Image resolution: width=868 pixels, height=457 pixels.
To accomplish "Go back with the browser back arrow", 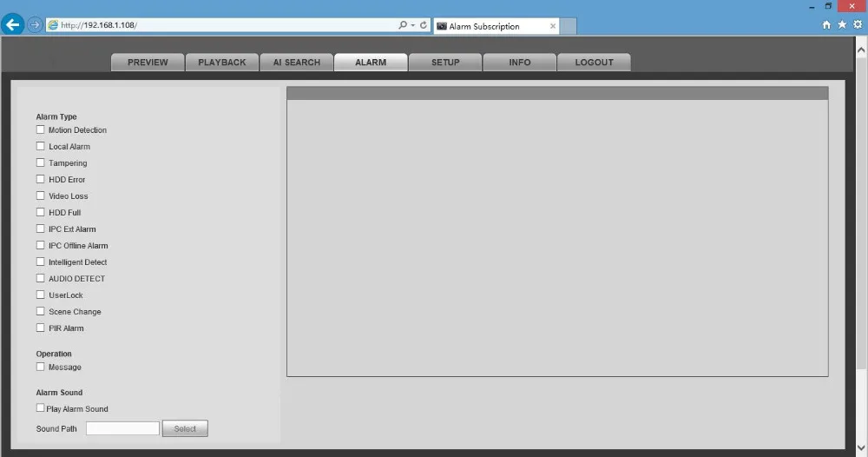I will coord(13,24).
